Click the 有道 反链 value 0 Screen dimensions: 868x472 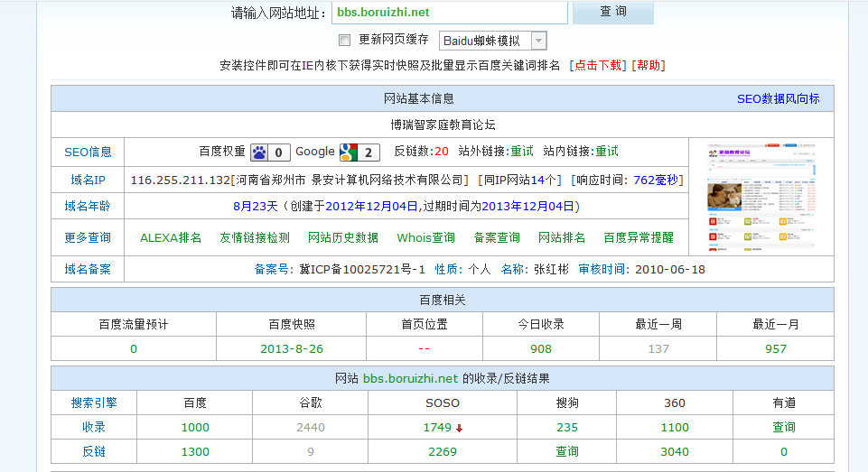click(x=784, y=452)
